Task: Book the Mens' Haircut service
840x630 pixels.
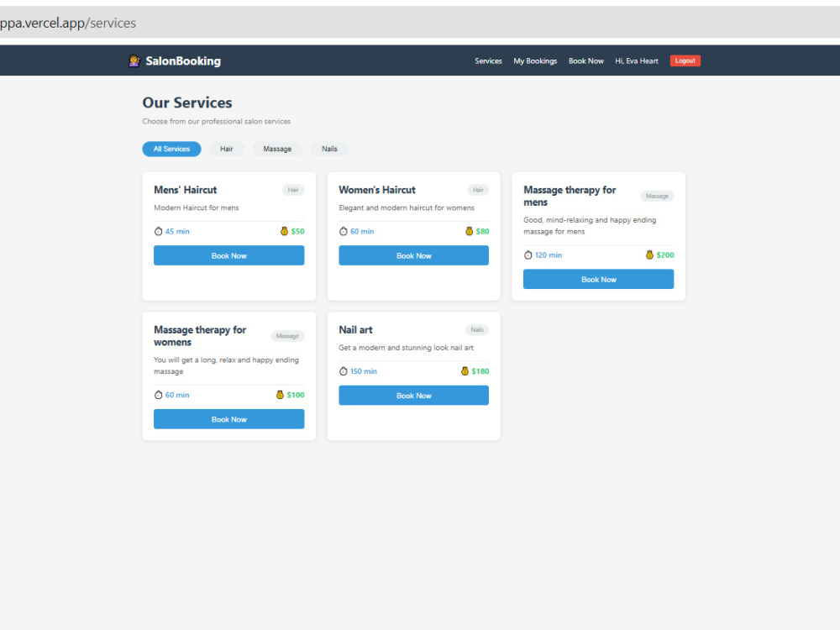Action: point(228,255)
